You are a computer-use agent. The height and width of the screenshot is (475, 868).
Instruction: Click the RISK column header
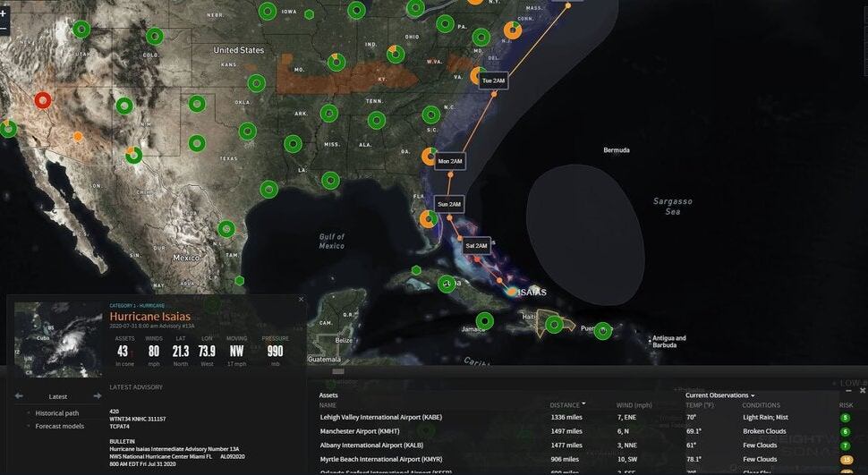pyautogui.click(x=846, y=405)
